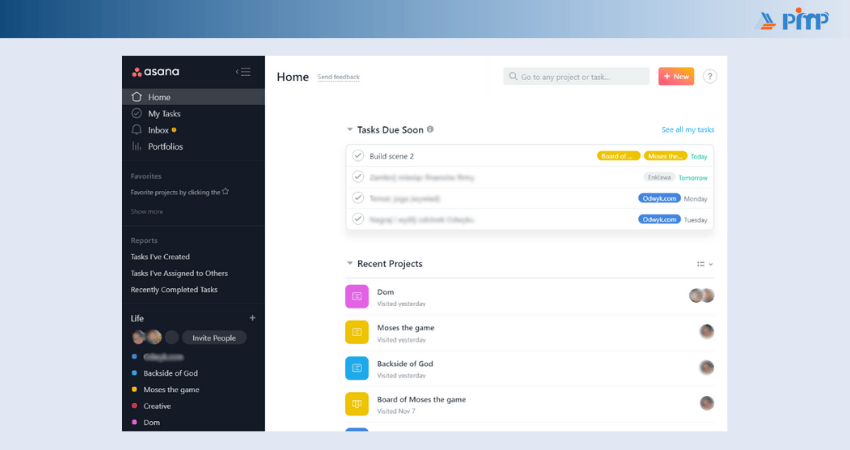This screenshot has width=850, height=450.
Task: Click the Today due date label
Action: point(699,156)
